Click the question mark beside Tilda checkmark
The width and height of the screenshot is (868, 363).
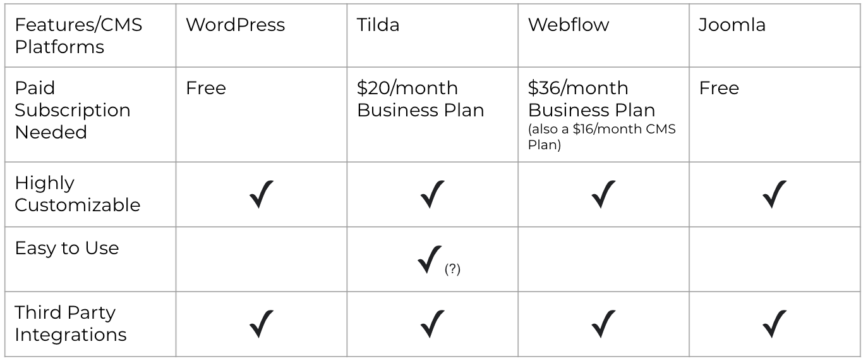[x=452, y=269]
